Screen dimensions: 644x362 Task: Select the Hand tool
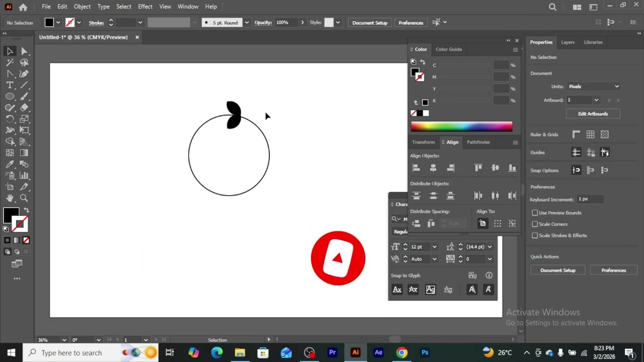(10, 198)
